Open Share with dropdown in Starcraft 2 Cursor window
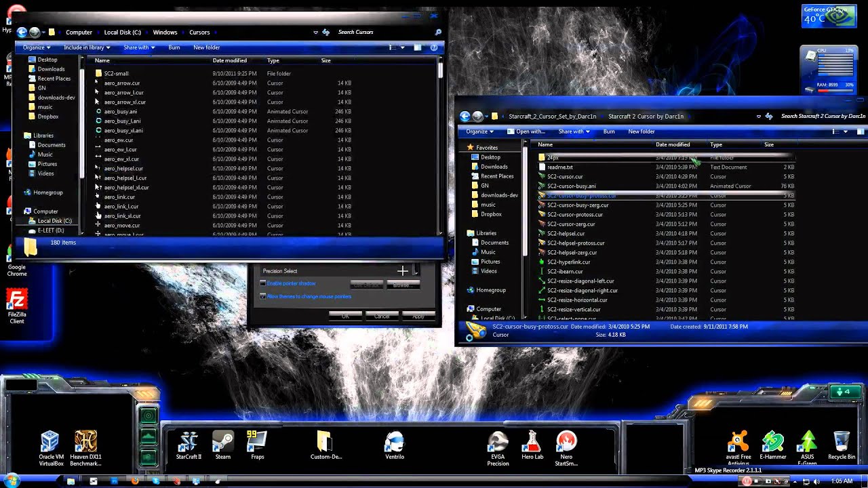 coord(574,131)
